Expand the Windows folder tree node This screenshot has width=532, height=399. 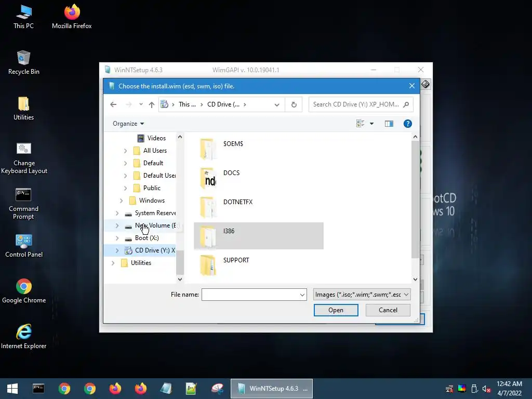pyautogui.click(x=121, y=201)
